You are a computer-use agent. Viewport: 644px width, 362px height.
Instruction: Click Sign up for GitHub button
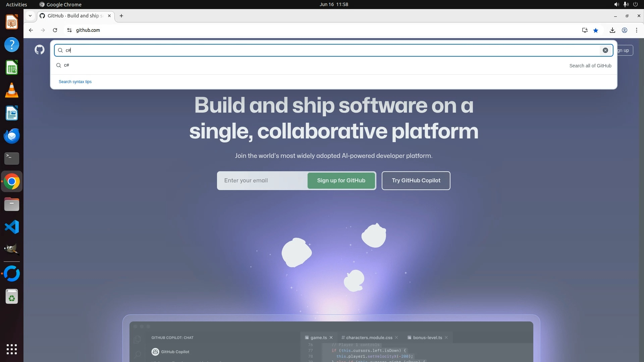coord(341,181)
